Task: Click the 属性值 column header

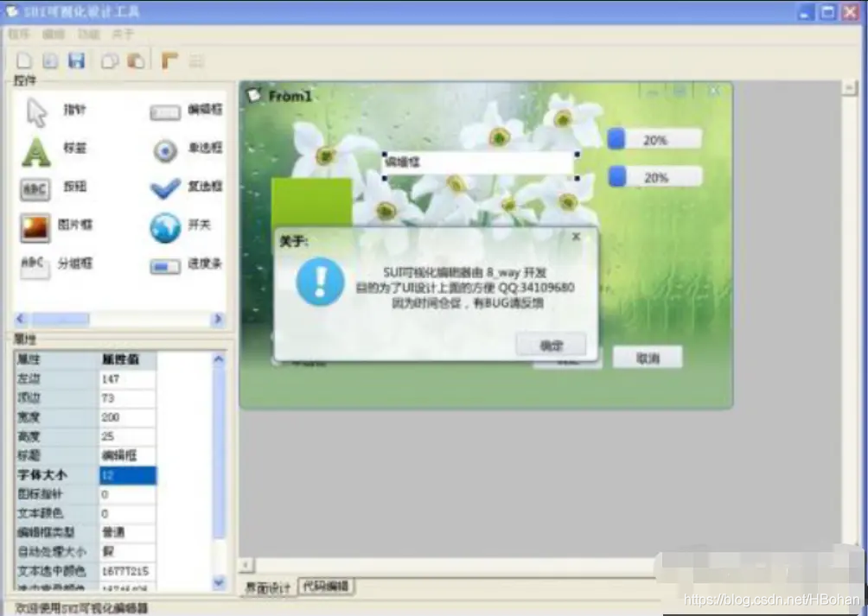Action: pyautogui.click(x=127, y=359)
